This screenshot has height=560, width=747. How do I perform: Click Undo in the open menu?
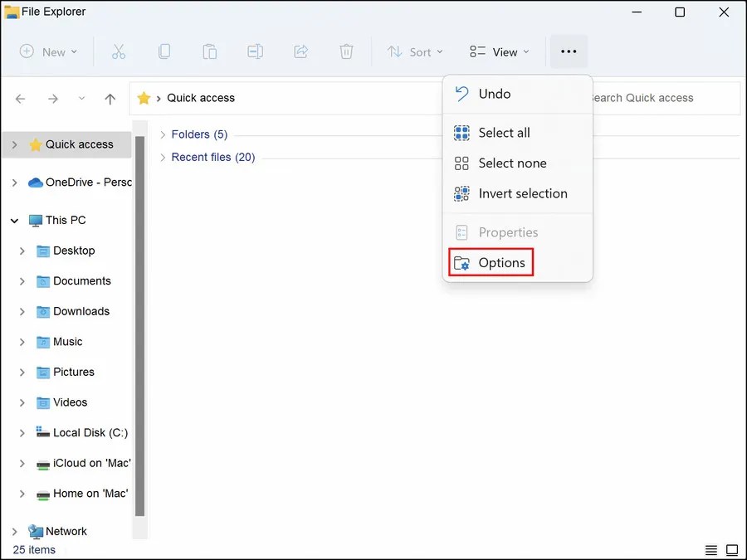pyautogui.click(x=496, y=94)
